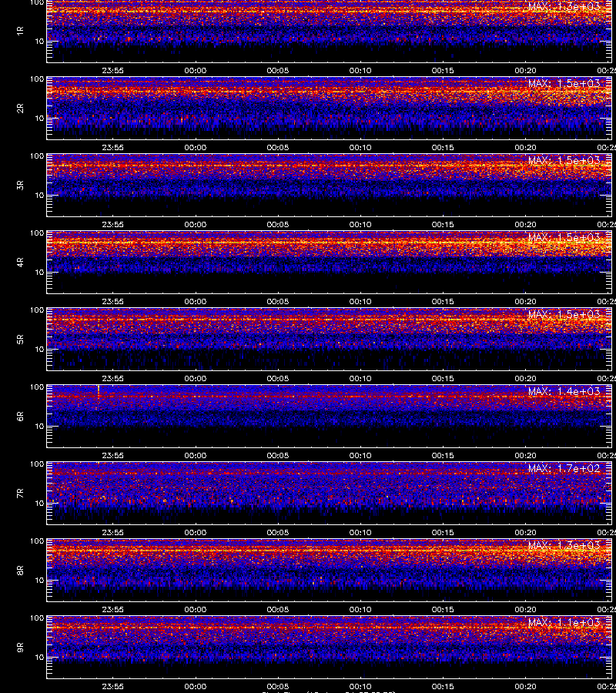Click the 100 y-axis label of panel 8R
Screen dimensions: 616x693
[x=37, y=541]
